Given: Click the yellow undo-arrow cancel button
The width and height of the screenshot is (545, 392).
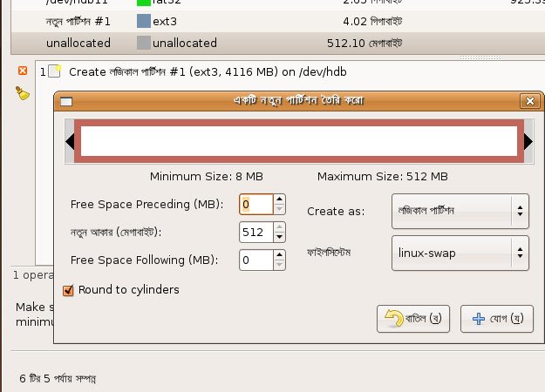Looking at the screenshot, I should click(x=413, y=319).
